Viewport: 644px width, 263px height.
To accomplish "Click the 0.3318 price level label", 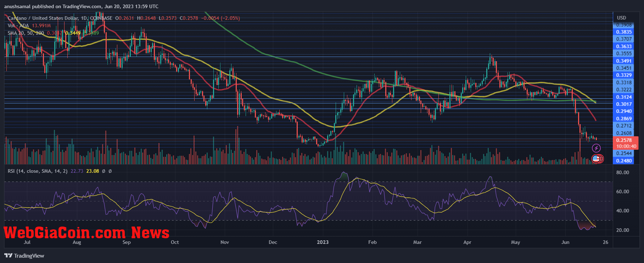I will [x=624, y=82].
